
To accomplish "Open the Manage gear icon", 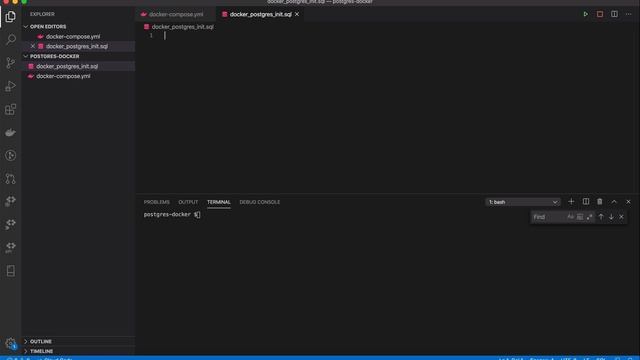I will [11, 344].
